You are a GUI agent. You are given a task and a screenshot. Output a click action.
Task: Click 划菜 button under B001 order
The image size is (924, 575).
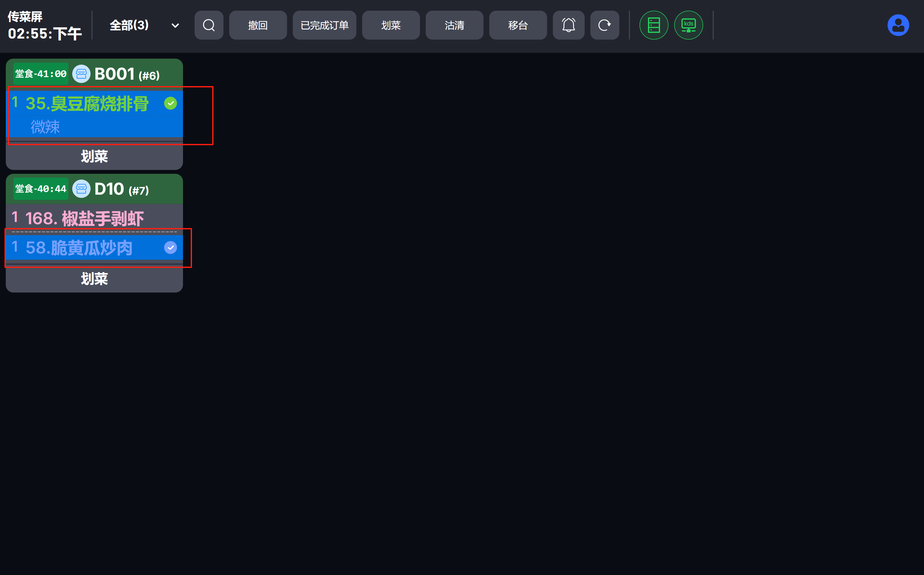94,156
